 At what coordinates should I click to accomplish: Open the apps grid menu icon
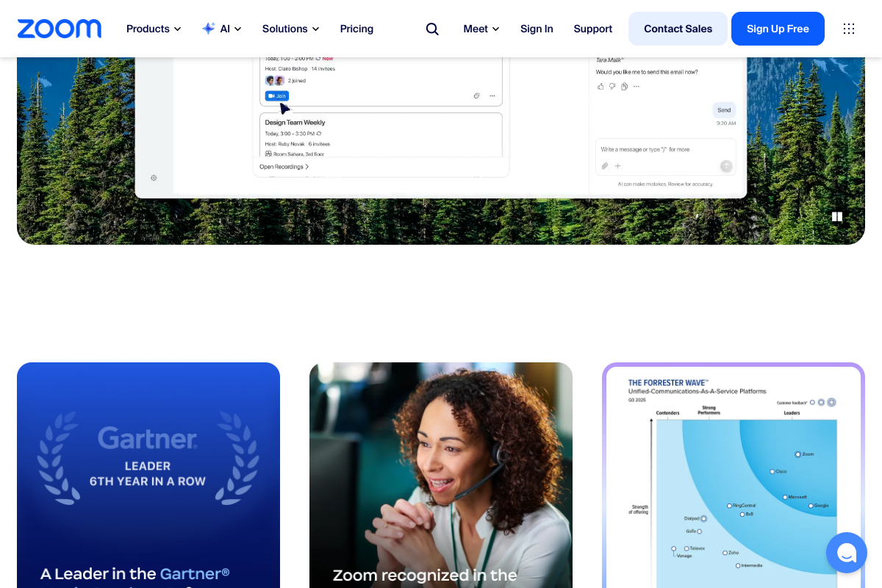[849, 29]
